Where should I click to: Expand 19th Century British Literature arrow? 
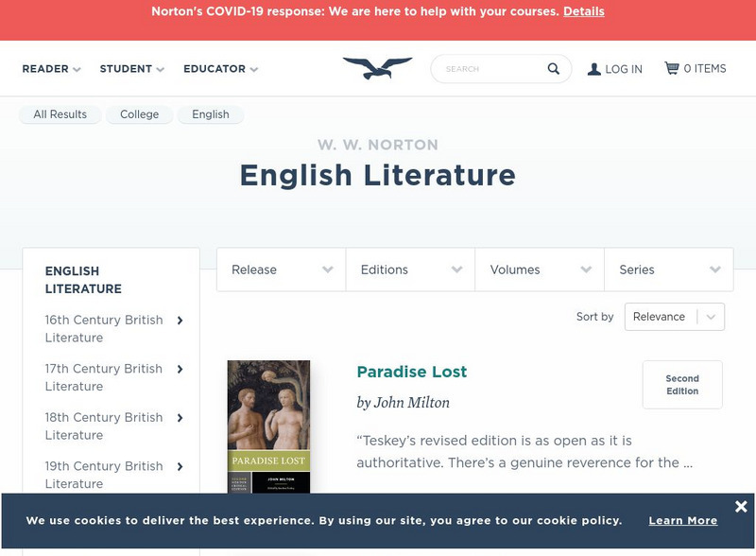pos(180,466)
